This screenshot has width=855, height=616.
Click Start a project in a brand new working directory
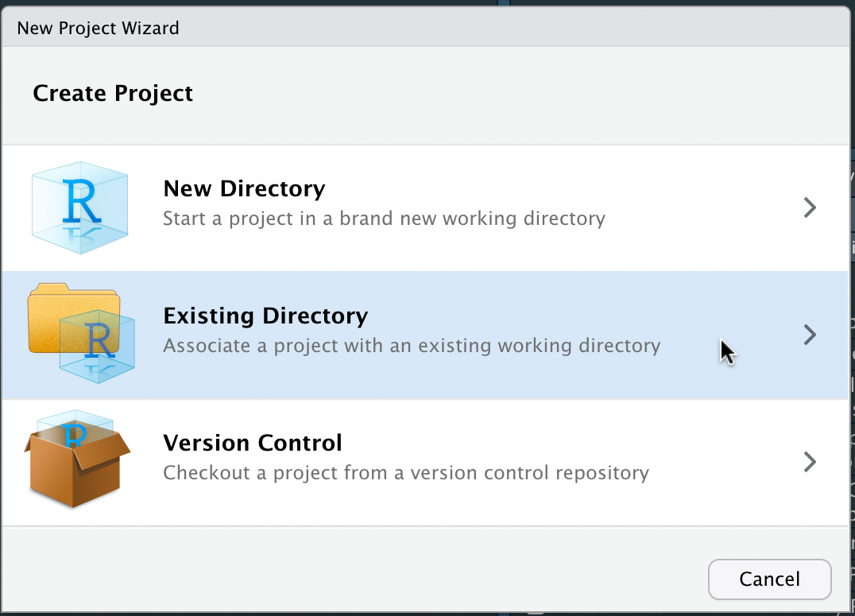click(x=382, y=218)
